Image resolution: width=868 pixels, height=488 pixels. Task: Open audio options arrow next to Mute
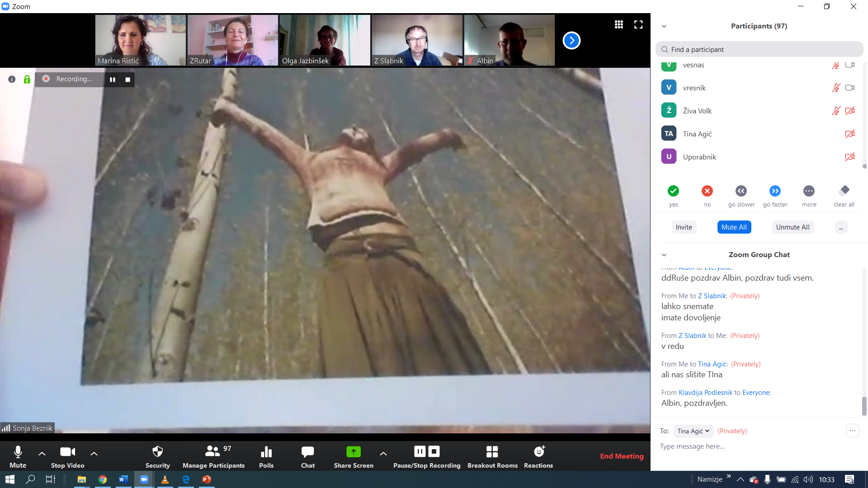click(42, 453)
